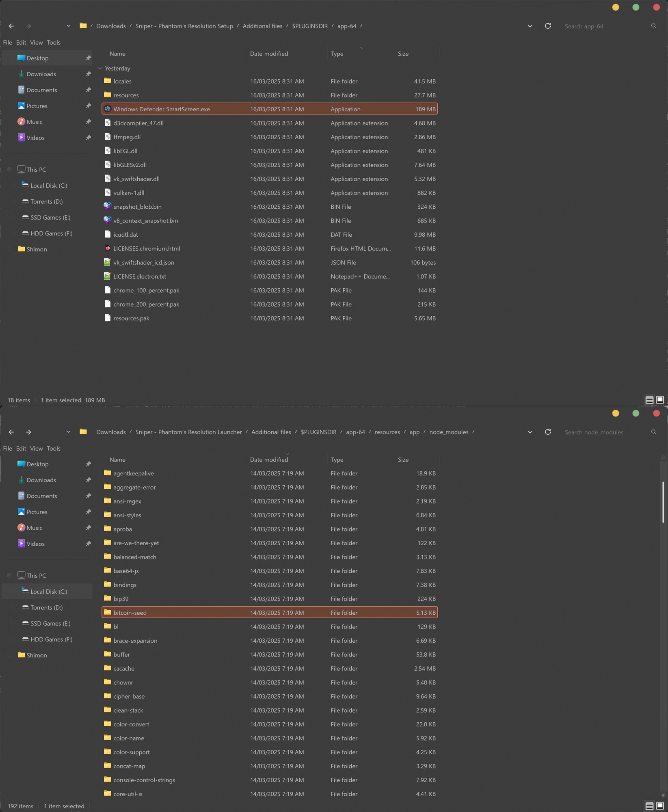Screen dimensions: 668x812
Task: Open the navigation history dropdown in the node_modules window
Action: (68, 432)
